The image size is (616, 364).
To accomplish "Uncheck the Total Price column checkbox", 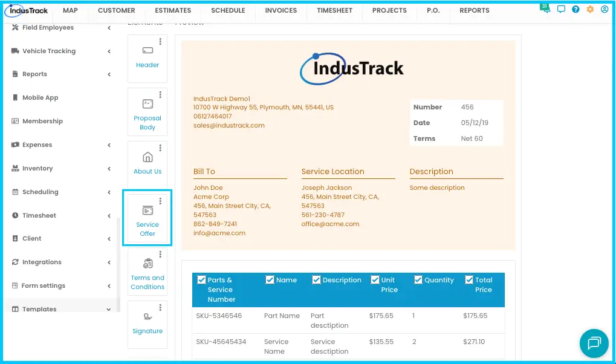I will pos(469,279).
